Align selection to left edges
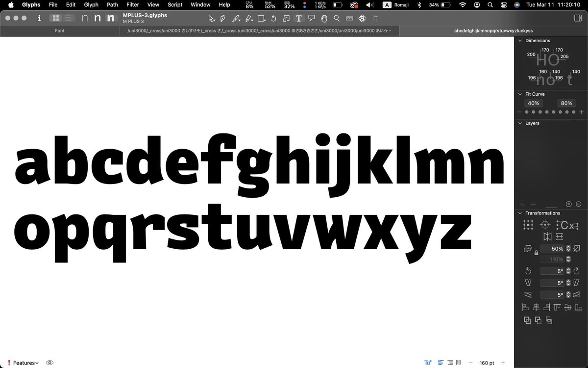 (x=525, y=308)
